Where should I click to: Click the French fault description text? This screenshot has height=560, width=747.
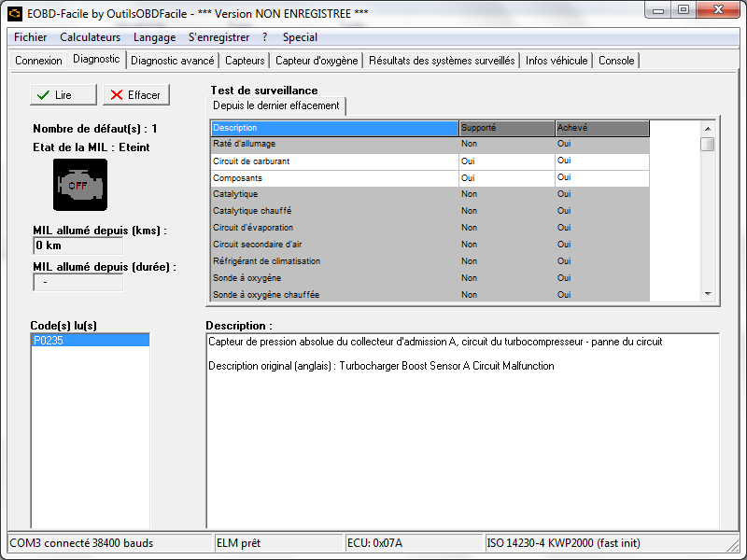coord(435,342)
